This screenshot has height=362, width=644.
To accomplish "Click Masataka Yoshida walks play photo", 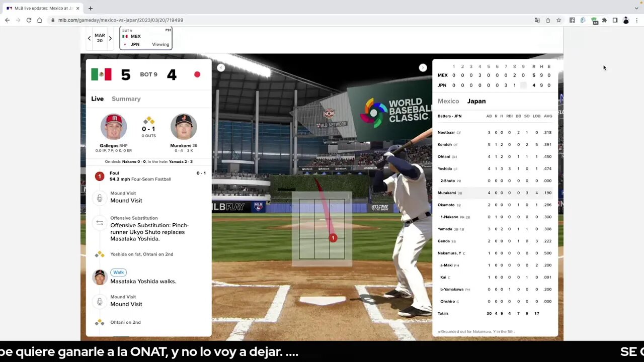I will click(x=100, y=277).
